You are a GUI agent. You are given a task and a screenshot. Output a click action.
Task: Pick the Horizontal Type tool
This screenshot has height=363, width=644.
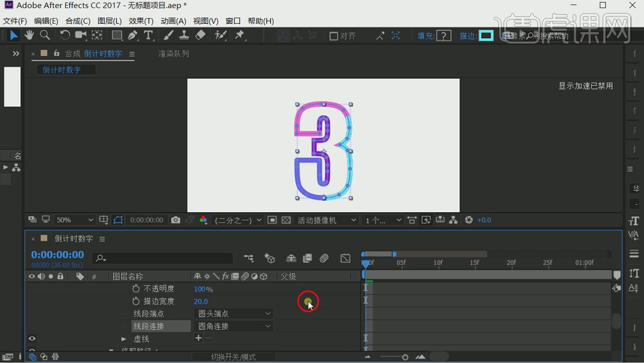pos(148,35)
